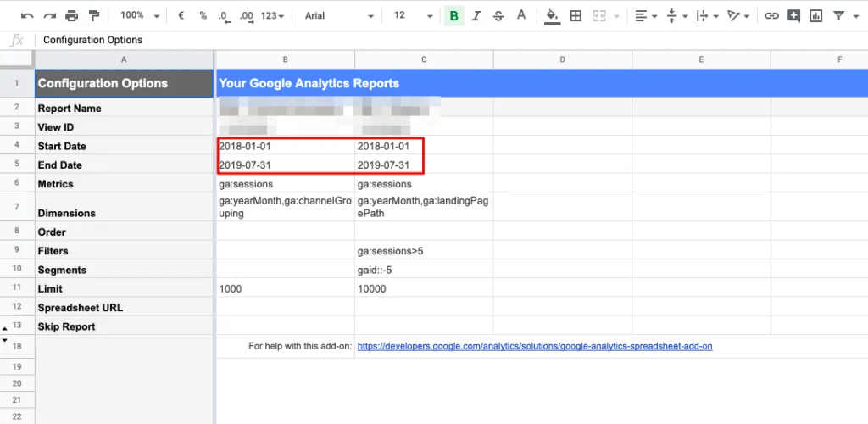The width and height of the screenshot is (868, 424).
Task: Select the Dimensions label cell
Action: pos(124,207)
